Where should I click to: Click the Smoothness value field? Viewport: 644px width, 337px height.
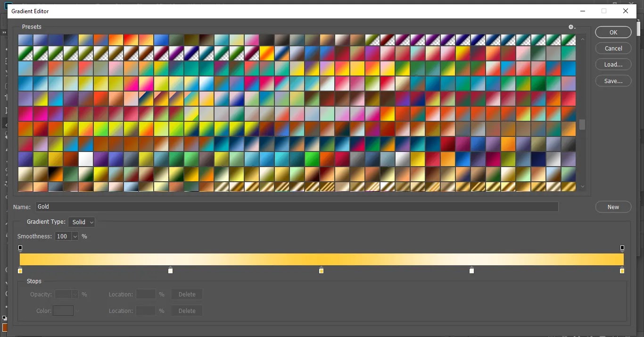point(62,236)
